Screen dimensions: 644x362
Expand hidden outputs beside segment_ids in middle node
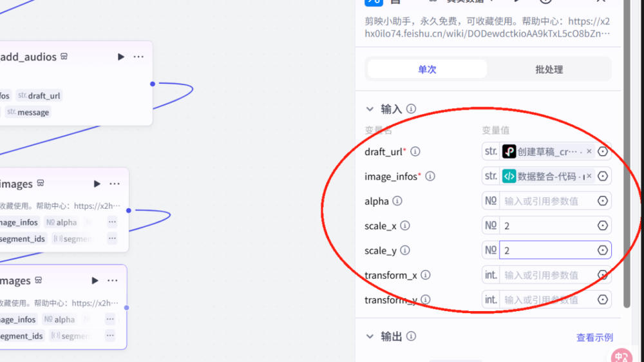tap(112, 238)
